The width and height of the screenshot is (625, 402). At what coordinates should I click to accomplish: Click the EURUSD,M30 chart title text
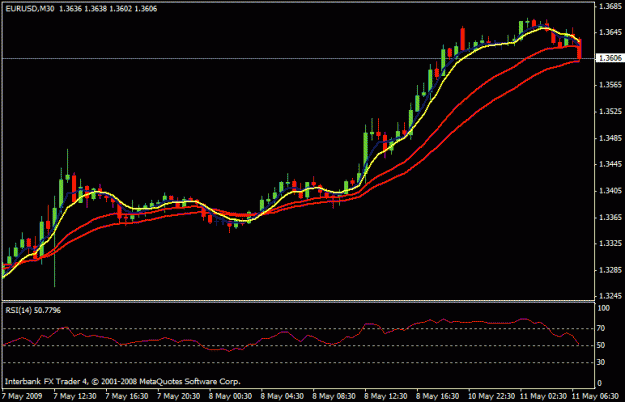click(x=30, y=9)
